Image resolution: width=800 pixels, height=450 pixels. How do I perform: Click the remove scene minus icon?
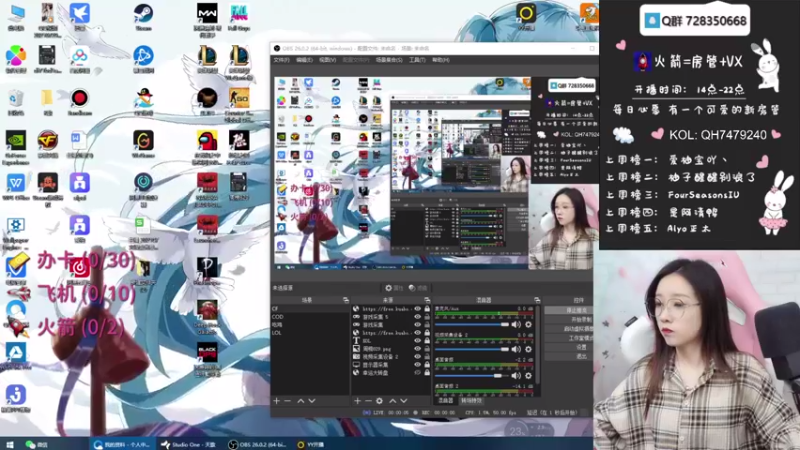[x=287, y=401]
